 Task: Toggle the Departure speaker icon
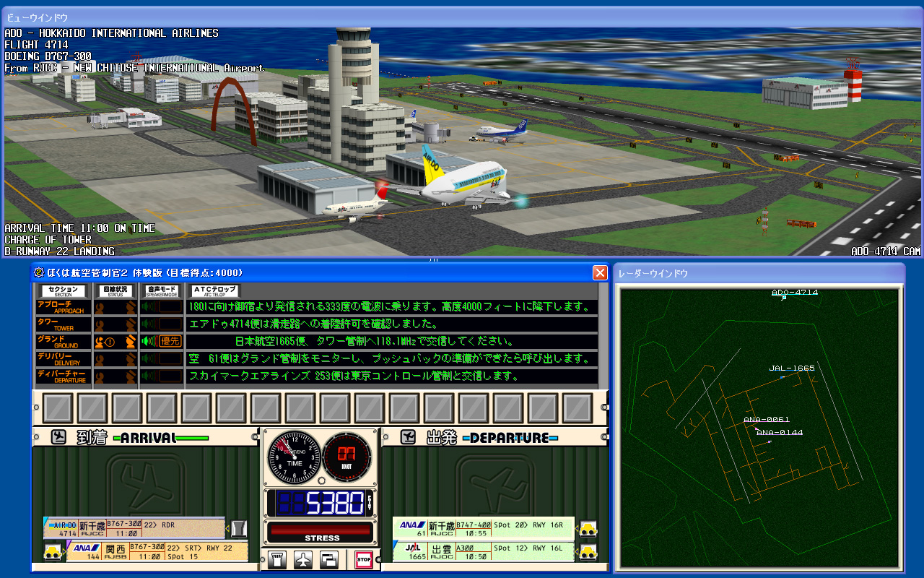pyautogui.click(x=149, y=376)
